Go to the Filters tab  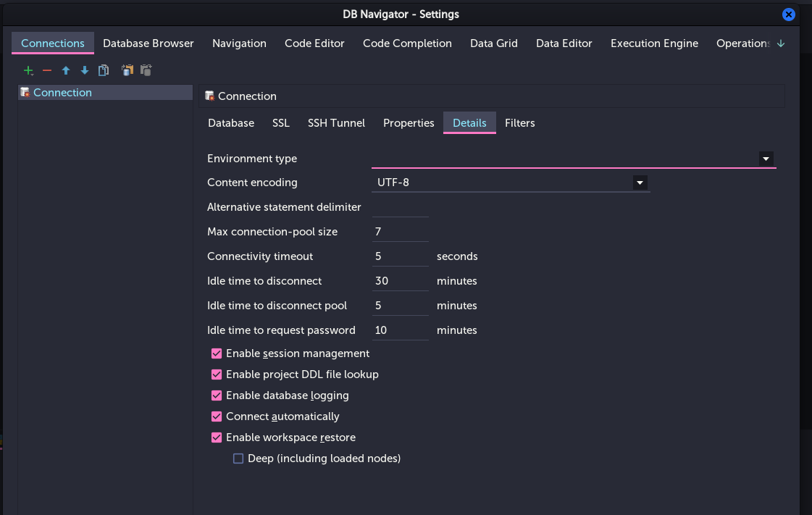(519, 123)
